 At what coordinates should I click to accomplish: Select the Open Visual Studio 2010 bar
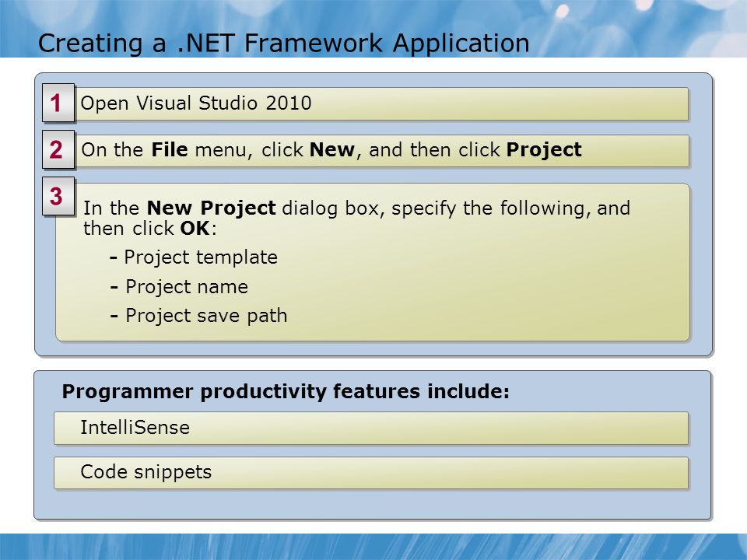click(381, 103)
